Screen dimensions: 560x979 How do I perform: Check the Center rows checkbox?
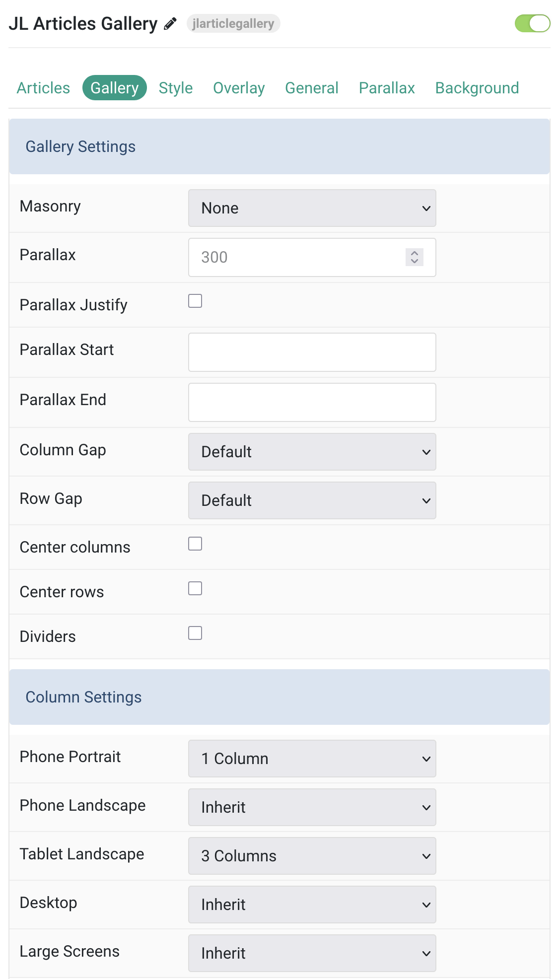pos(195,588)
